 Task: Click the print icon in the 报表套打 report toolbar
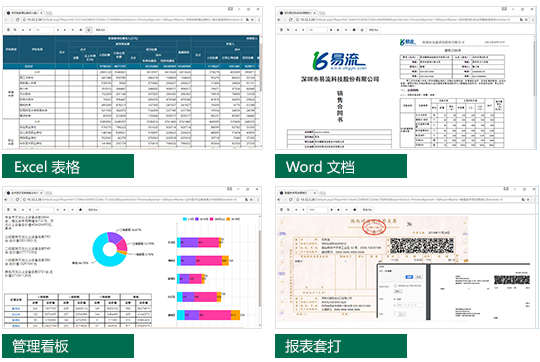click(281, 209)
